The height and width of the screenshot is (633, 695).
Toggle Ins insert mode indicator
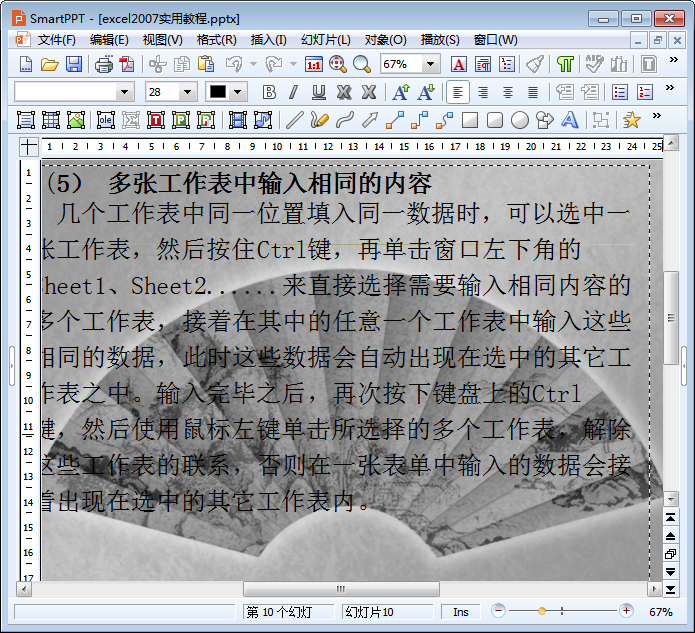[461, 612]
